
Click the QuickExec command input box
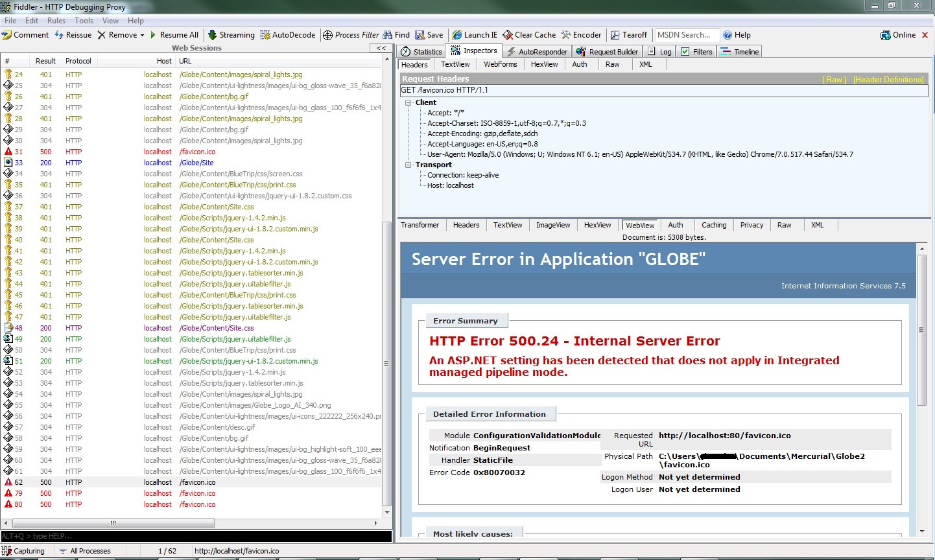[196, 536]
